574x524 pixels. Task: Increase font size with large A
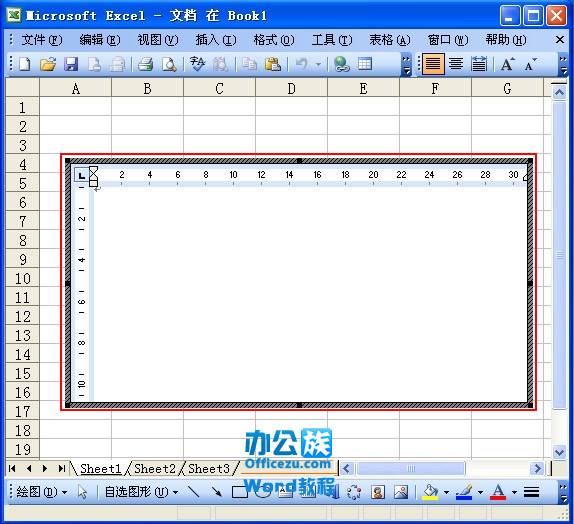507,64
